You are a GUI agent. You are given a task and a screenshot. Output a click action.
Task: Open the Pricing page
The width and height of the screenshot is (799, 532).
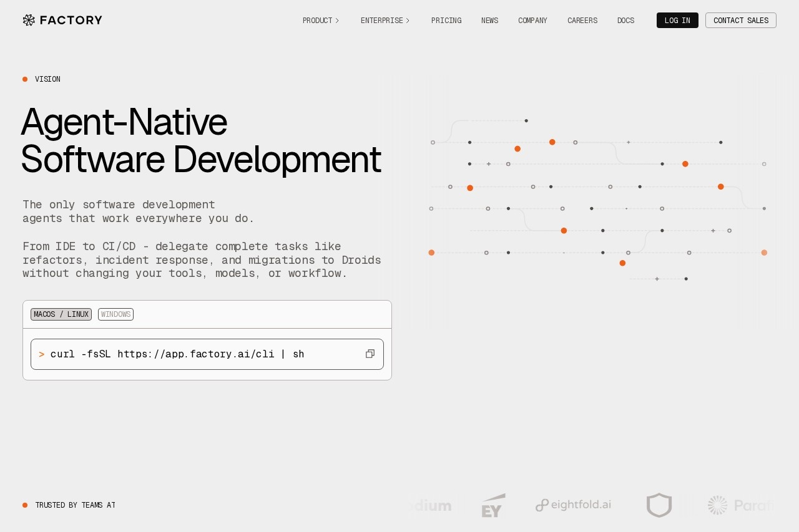click(446, 21)
